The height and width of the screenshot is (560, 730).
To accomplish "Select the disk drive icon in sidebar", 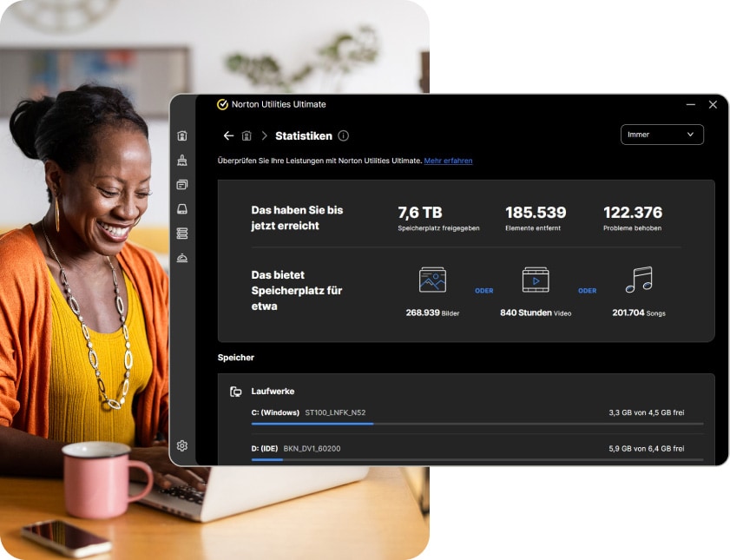I will click(x=182, y=208).
